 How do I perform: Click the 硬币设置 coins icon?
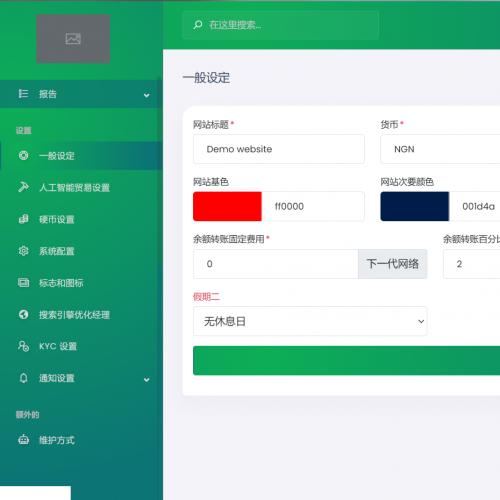click(23, 219)
